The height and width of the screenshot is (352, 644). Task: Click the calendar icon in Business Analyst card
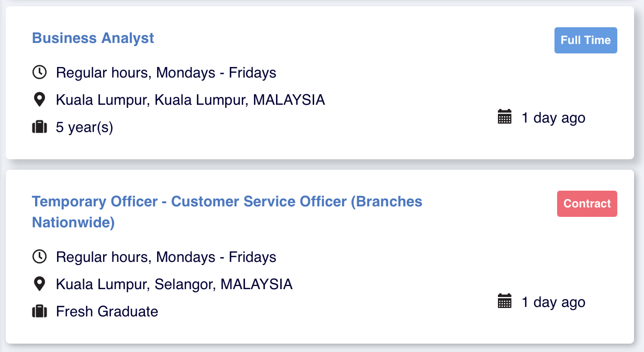[504, 117]
